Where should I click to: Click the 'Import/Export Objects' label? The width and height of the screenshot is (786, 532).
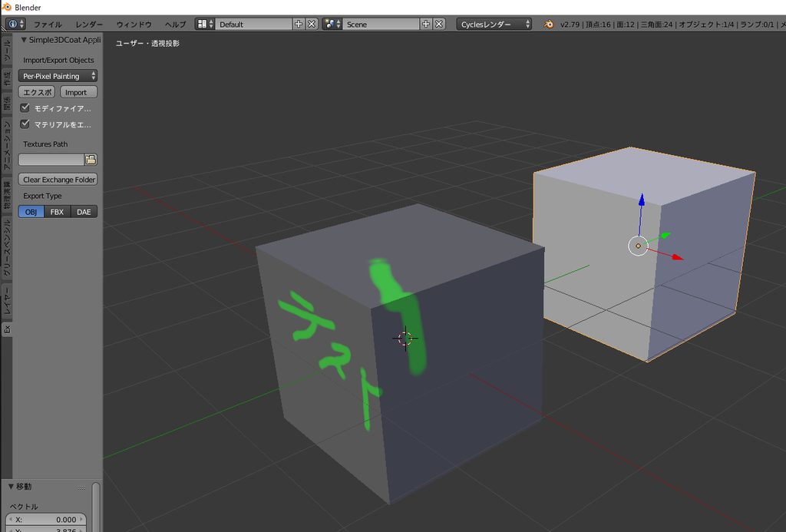pos(58,60)
